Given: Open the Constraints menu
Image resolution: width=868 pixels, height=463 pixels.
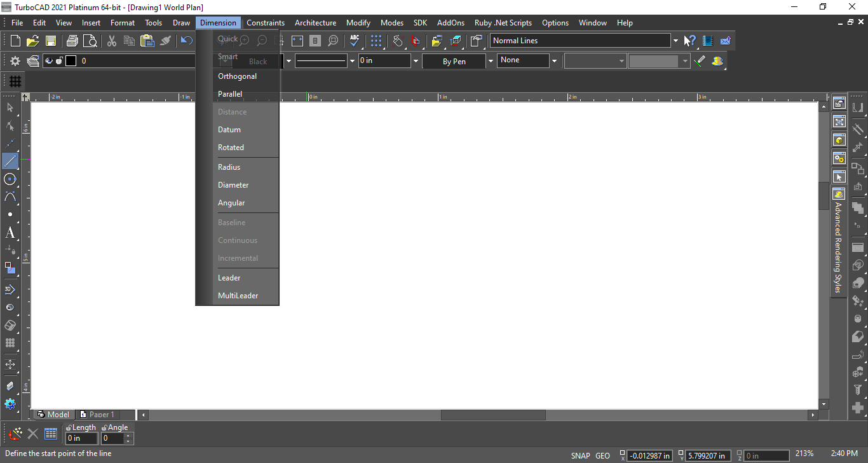Looking at the screenshot, I should pyautogui.click(x=266, y=23).
